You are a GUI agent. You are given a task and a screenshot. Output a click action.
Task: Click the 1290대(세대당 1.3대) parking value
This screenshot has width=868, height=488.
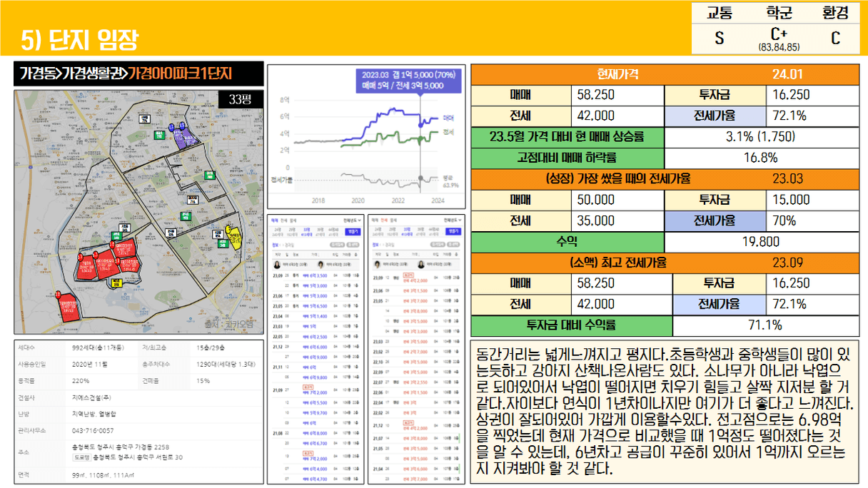tap(226, 364)
